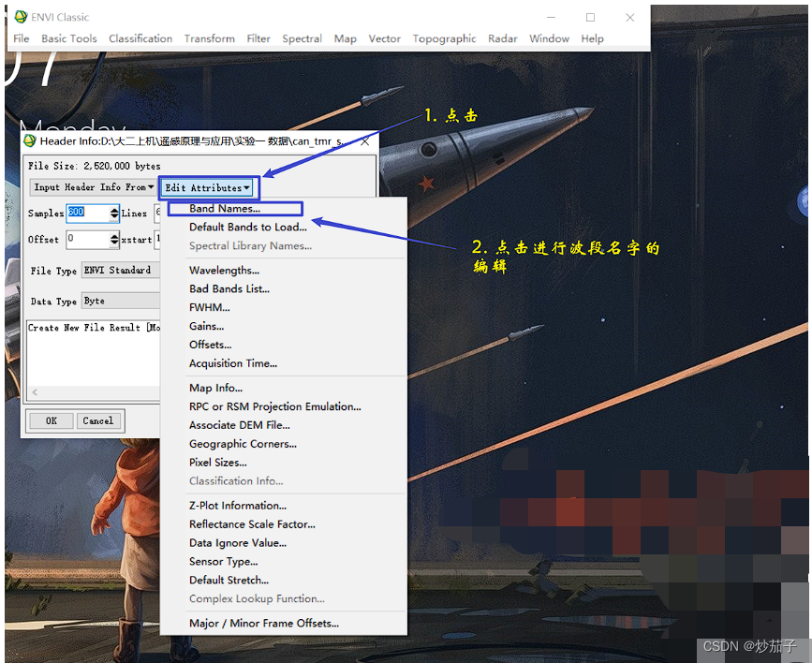
Task: Open RPC or RSM Projection Emulation...
Action: click(275, 406)
